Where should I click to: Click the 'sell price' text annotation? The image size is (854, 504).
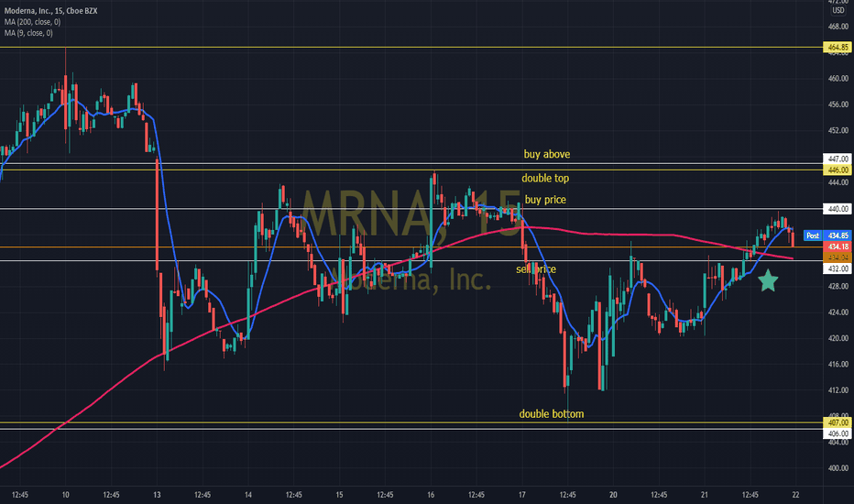pos(536,269)
